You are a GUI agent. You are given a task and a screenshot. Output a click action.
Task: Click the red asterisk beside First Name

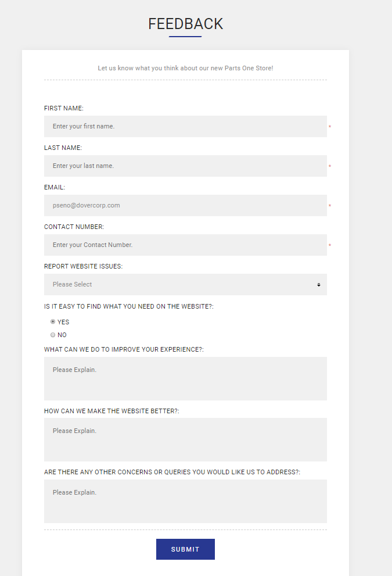pyautogui.click(x=330, y=127)
